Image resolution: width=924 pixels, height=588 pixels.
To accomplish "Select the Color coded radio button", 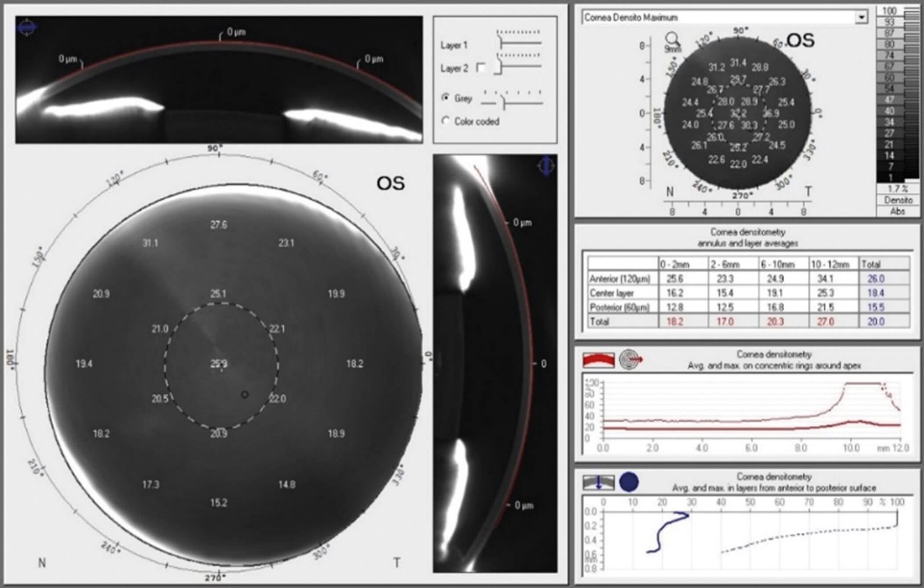I will tap(445, 121).
